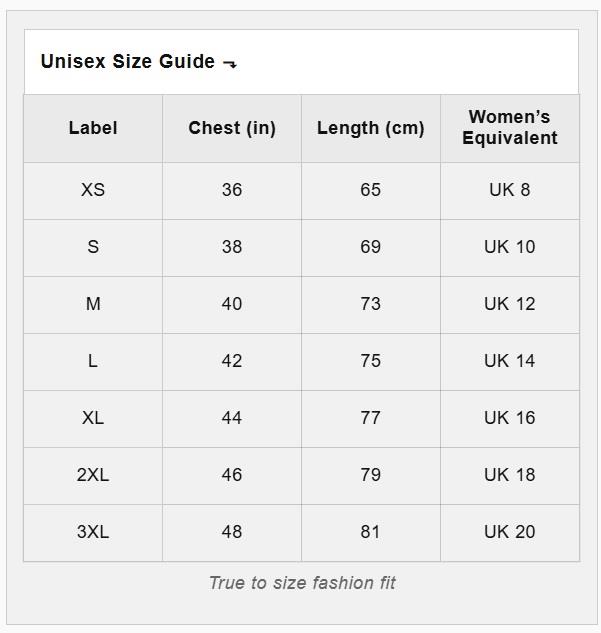Click the Length (cm) column header
The image size is (601, 633).
(371, 128)
